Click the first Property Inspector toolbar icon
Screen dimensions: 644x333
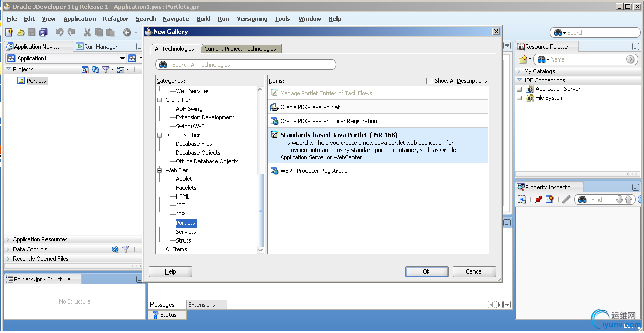(522, 199)
